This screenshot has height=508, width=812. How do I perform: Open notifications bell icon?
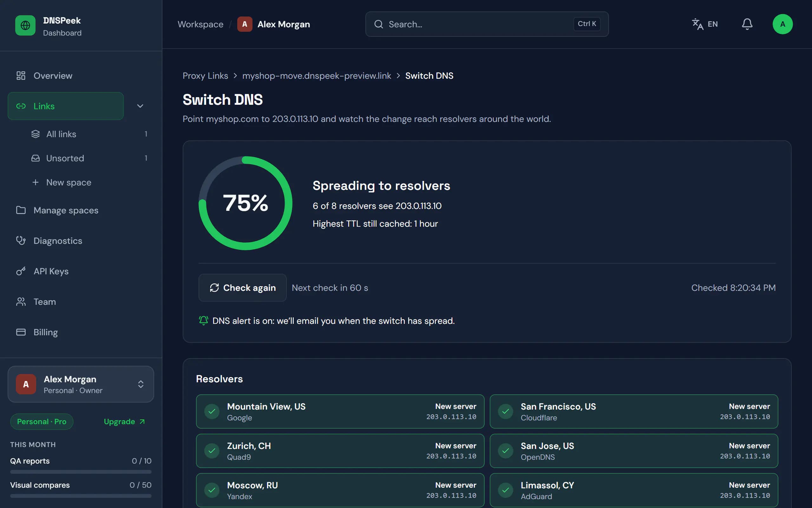click(x=747, y=24)
